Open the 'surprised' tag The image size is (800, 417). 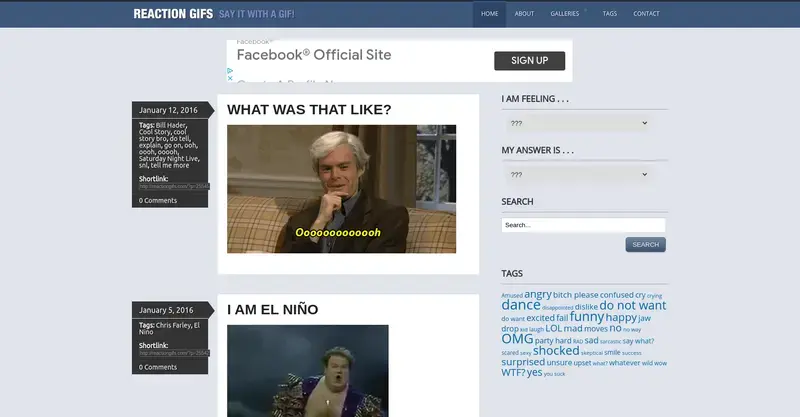(x=523, y=362)
